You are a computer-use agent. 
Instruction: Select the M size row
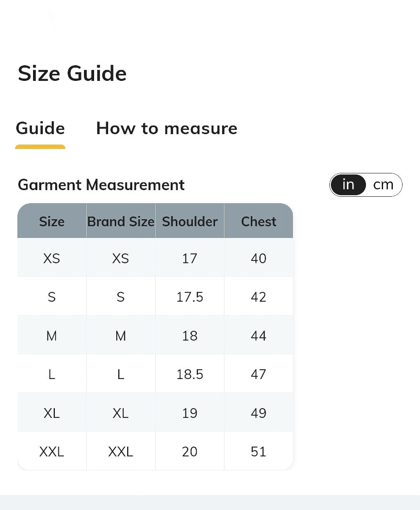click(155, 335)
